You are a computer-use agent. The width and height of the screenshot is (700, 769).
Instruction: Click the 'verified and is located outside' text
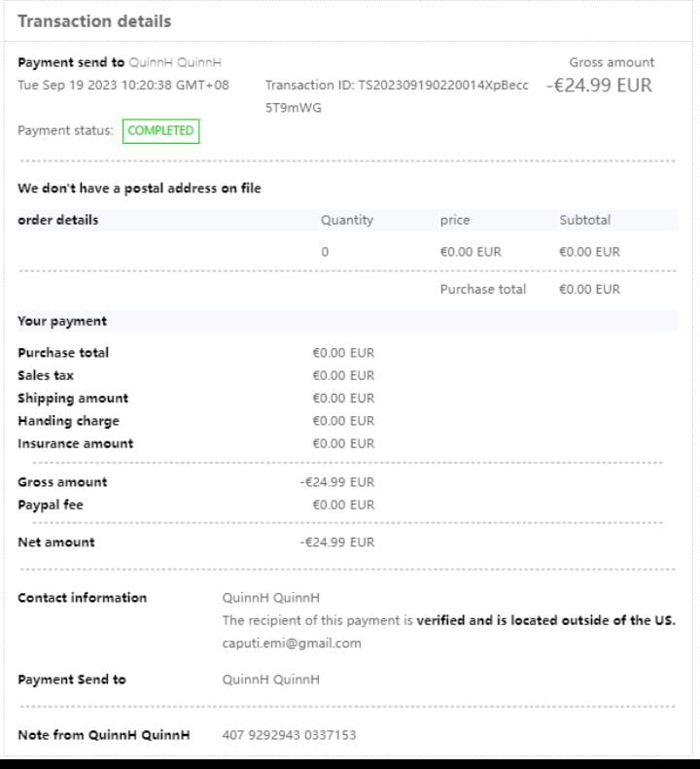tap(545, 620)
